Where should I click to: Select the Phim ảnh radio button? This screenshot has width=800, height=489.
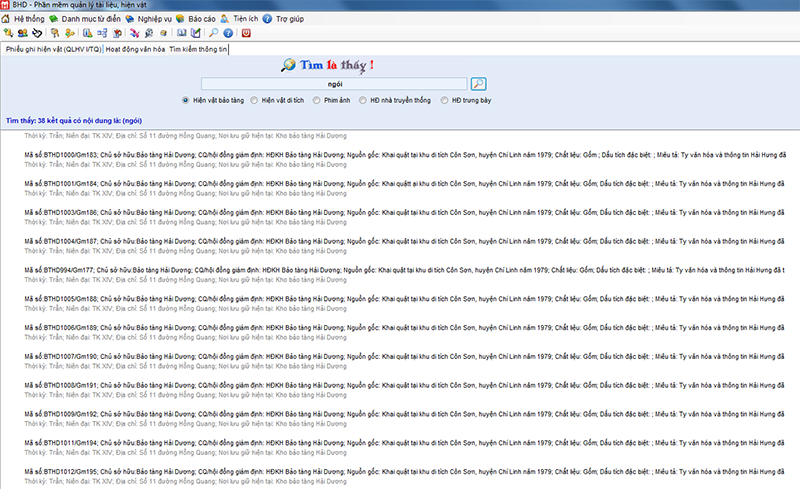point(316,101)
